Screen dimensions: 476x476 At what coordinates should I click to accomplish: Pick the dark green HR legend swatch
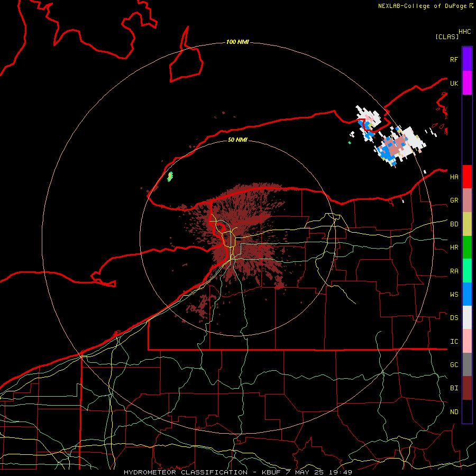467,248
